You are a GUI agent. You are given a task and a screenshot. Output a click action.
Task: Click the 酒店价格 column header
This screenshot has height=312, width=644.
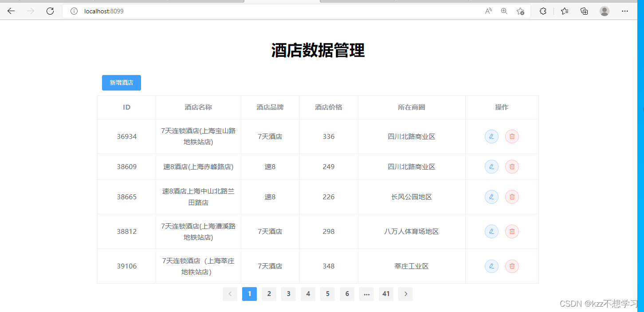coord(329,107)
